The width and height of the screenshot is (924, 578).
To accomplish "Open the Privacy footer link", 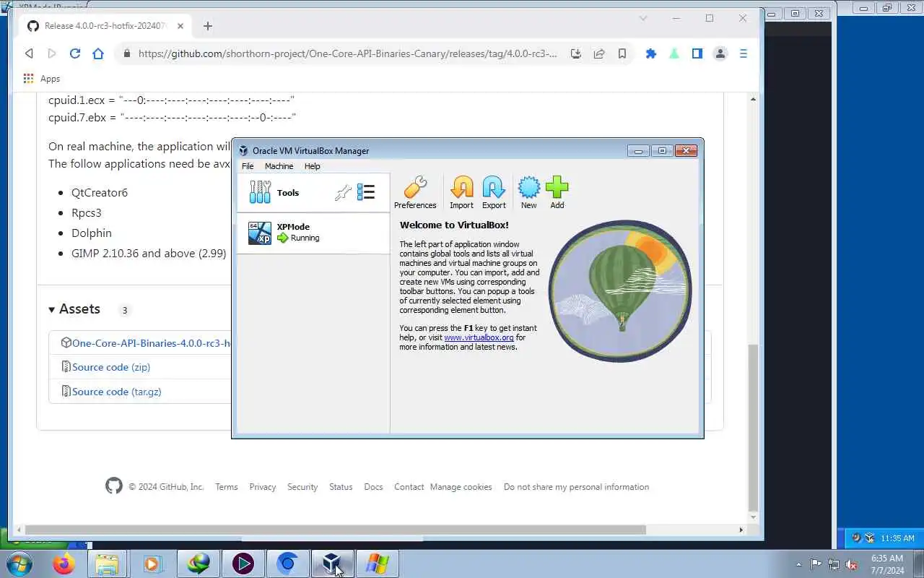I will pos(263,487).
